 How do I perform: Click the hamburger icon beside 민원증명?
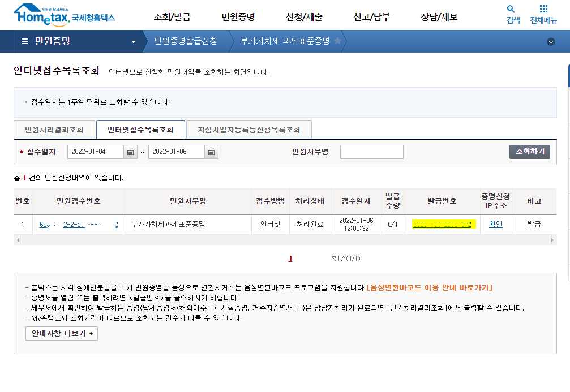click(x=25, y=41)
